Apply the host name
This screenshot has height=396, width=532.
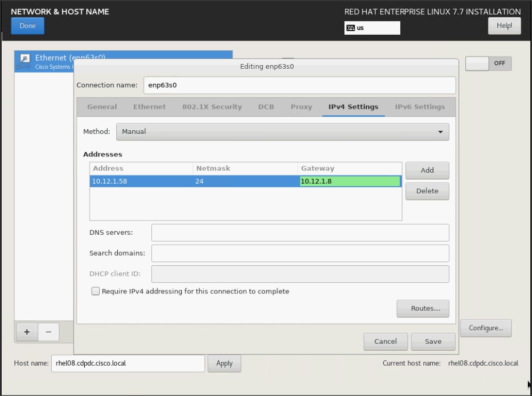click(x=224, y=363)
